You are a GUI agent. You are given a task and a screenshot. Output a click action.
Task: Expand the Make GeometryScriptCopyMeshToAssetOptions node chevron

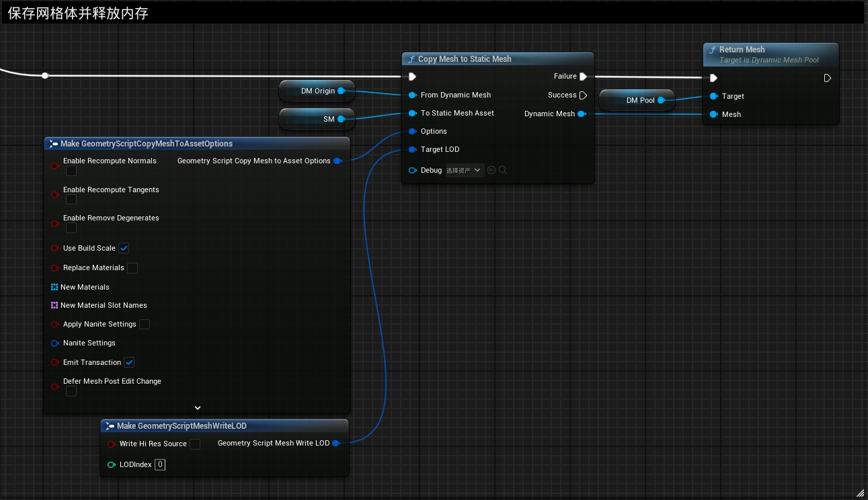point(198,407)
